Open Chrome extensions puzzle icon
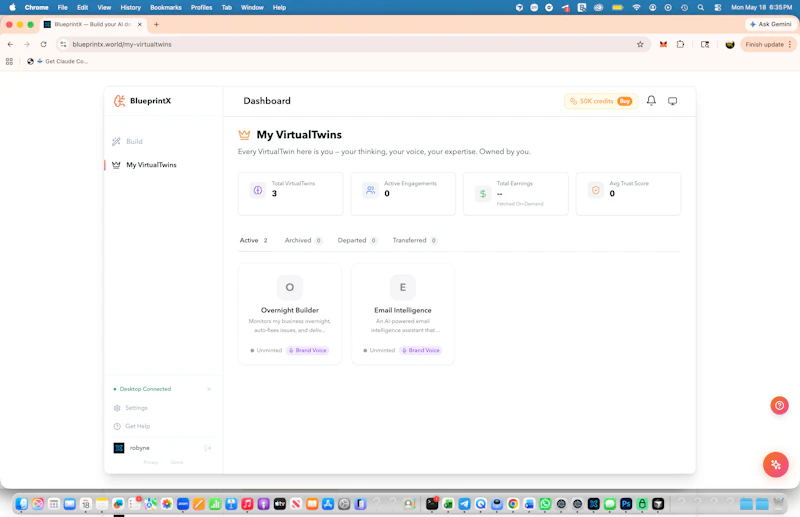Screen dimensions: 800x517 (x=680, y=44)
